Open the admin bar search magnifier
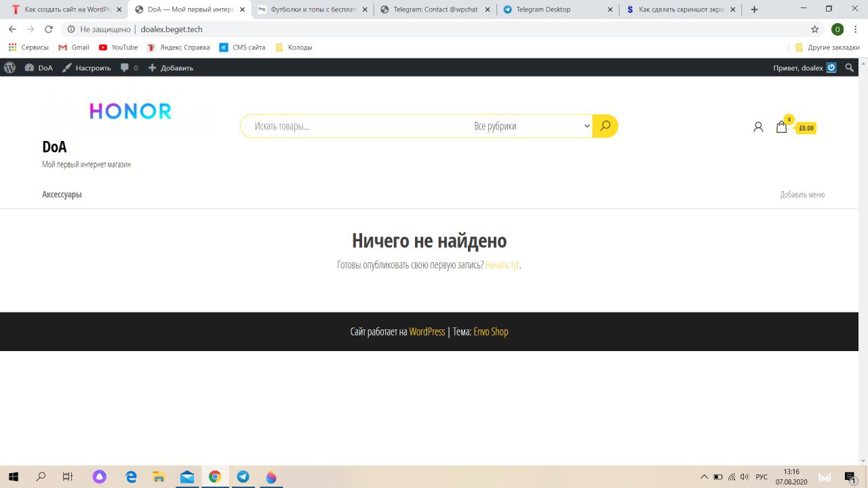 pos(850,68)
